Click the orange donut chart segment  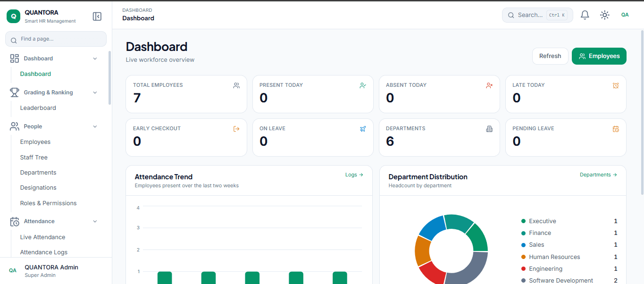pyautogui.click(x=422, y=250)
